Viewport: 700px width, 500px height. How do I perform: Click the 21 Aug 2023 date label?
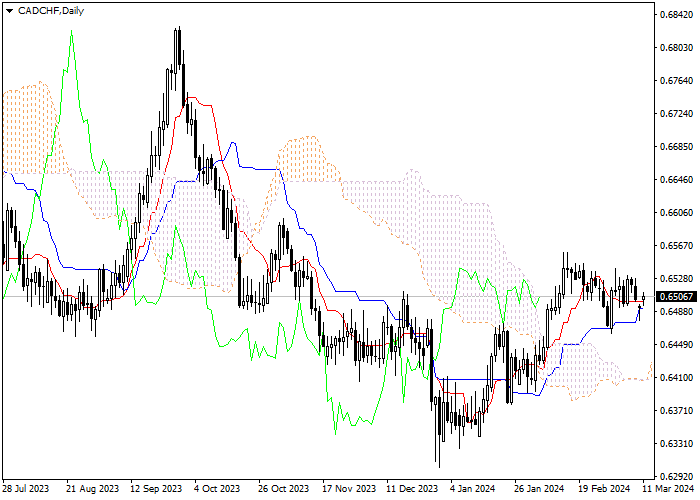tap(93, 489)
